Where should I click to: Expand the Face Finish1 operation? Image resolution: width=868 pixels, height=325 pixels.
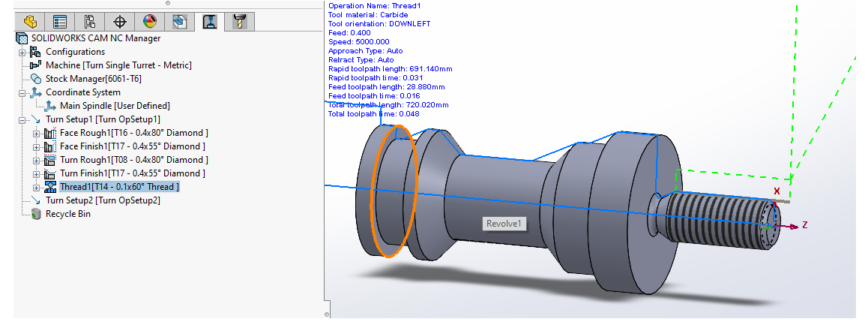click(x=37, y=147)
